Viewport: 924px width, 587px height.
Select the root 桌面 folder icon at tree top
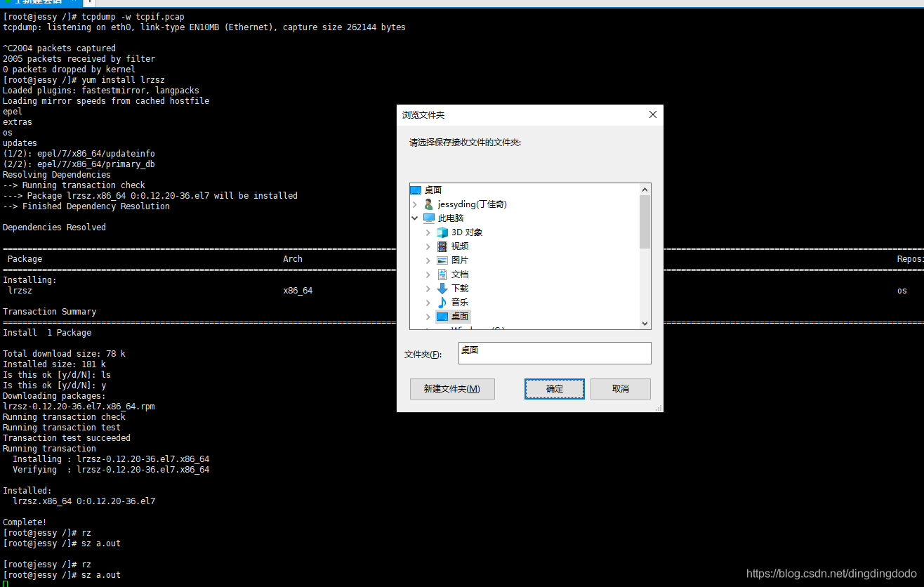(416, 190)
